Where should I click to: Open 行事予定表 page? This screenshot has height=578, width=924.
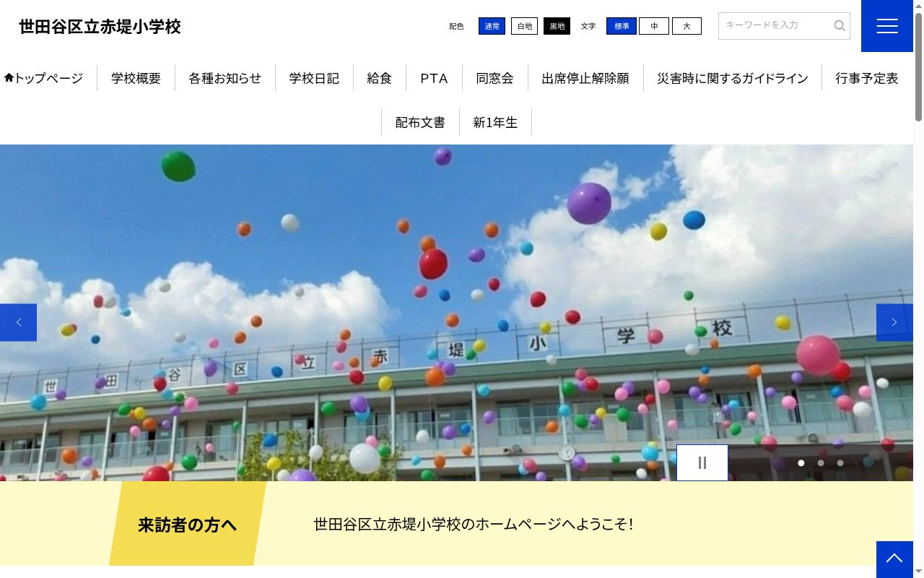pyautogui.click(x=867, y=78)
